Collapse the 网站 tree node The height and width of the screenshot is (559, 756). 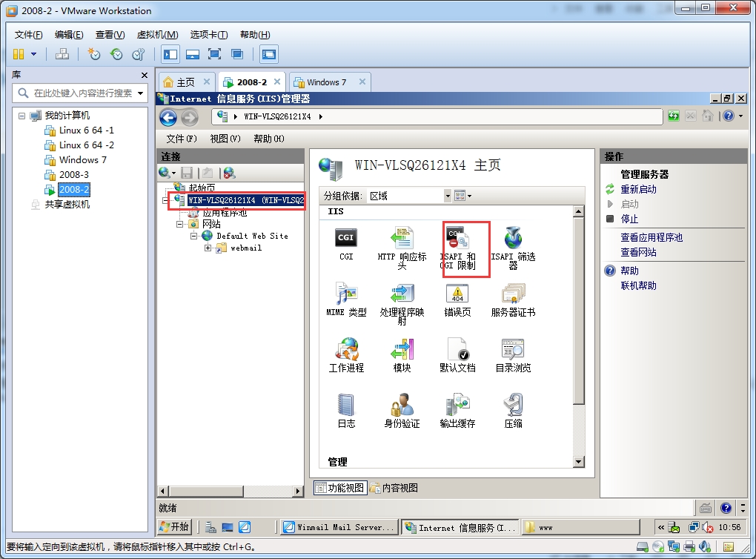click(x=180, y=225)
